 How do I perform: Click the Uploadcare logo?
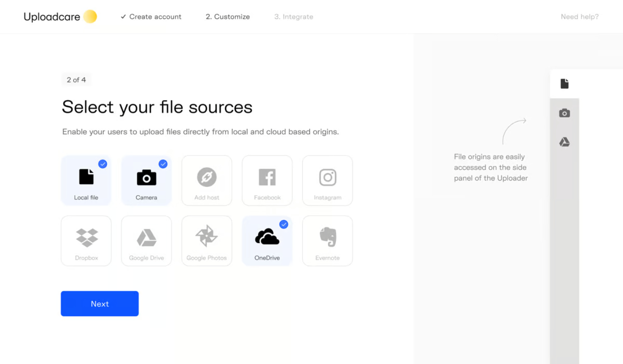tap(60, 17)
